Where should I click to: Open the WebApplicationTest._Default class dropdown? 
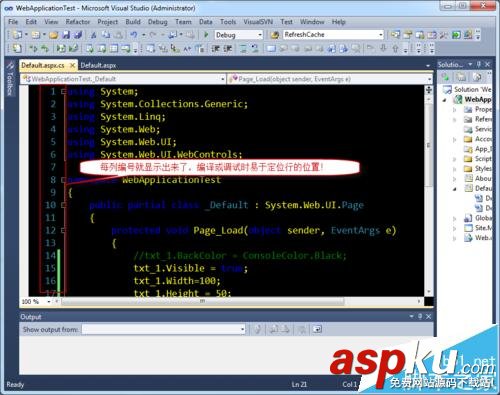pos(222,79)
